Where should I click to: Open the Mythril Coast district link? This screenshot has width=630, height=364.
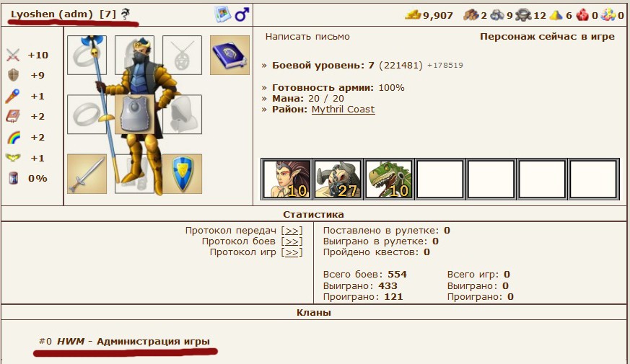pos(343,110)
